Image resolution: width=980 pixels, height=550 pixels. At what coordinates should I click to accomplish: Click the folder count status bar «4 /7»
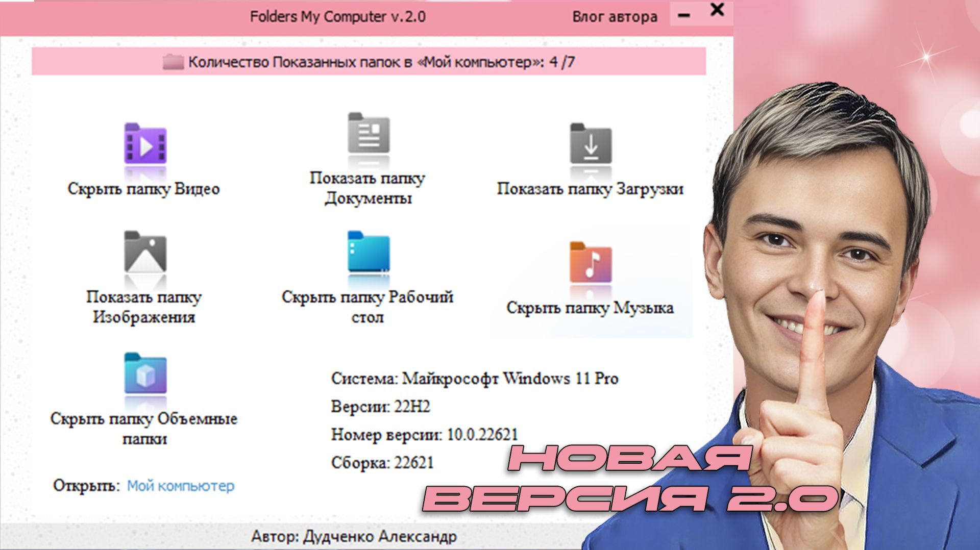coord(385,62)
